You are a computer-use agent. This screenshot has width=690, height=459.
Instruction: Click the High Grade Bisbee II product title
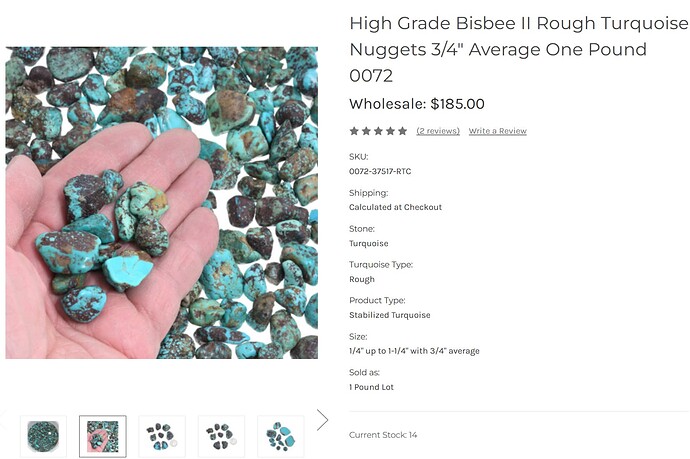coord(499,49)
